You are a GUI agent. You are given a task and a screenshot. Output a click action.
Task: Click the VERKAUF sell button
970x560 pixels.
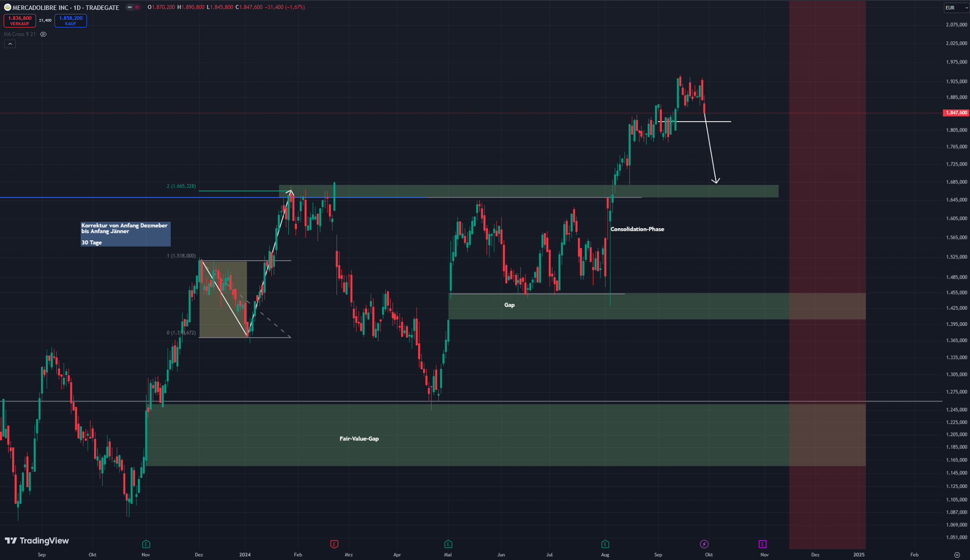20,21
